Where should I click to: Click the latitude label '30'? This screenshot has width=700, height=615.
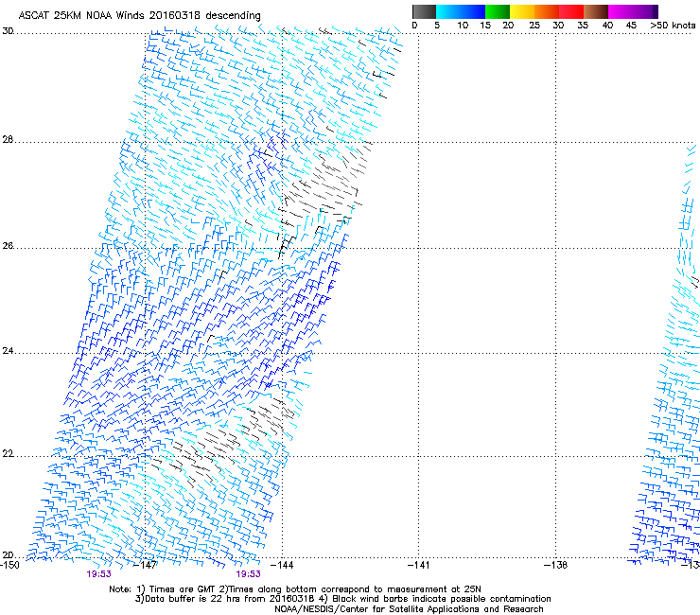pos(8,31)
